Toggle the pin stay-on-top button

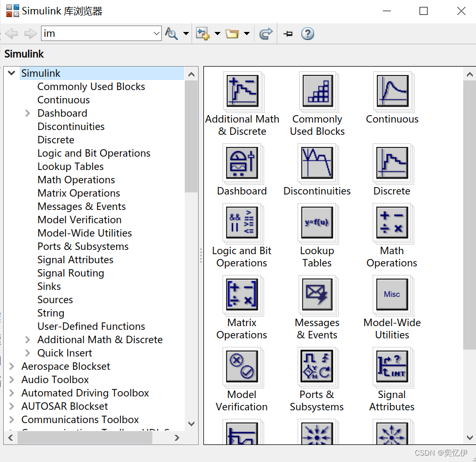(288, 33)
